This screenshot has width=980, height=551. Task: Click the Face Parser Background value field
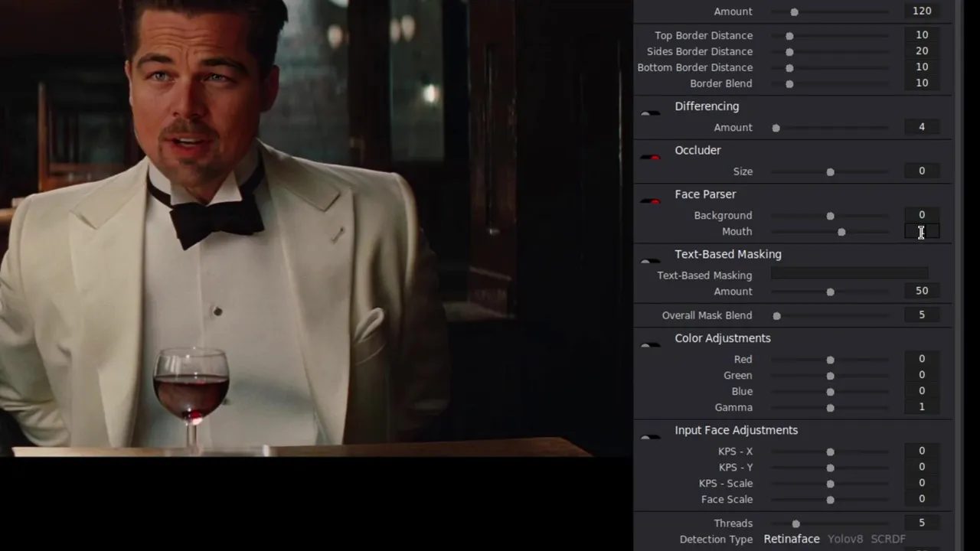pos(922,215)
